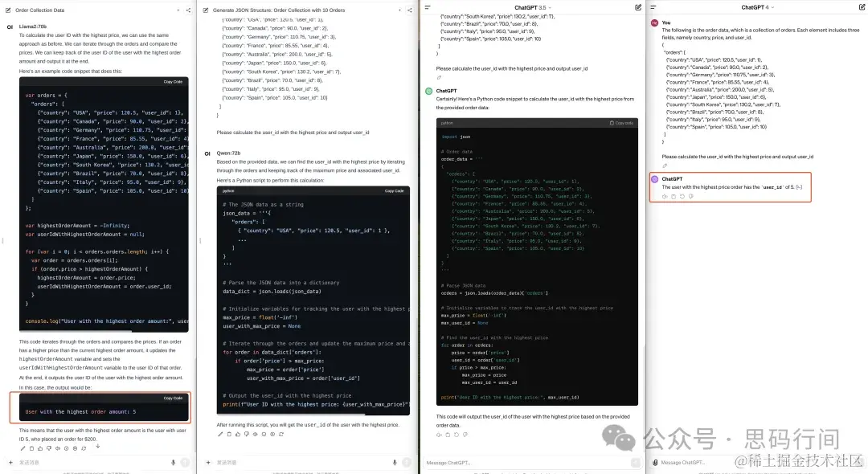The height and width of the screenshot is (474, 868).
Task: Click thumbs down under the ChatGPT 3.5 response
Action: pyautogui.click(x=465, y=435)
